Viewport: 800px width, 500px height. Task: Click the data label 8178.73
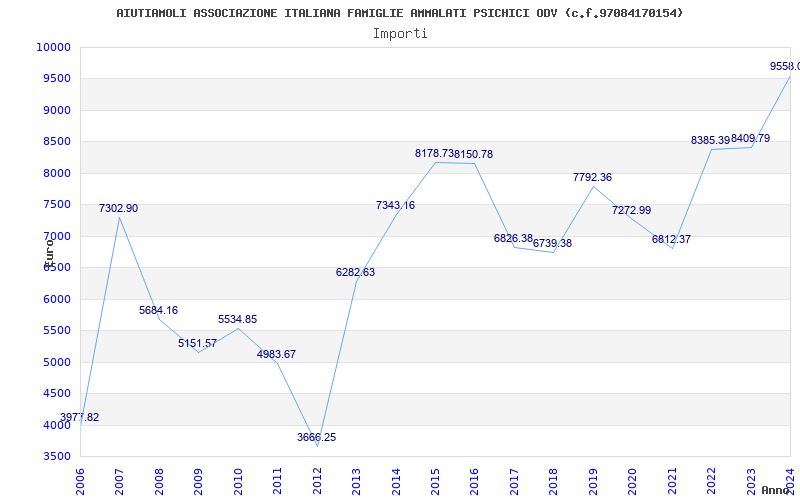point(434,153)
